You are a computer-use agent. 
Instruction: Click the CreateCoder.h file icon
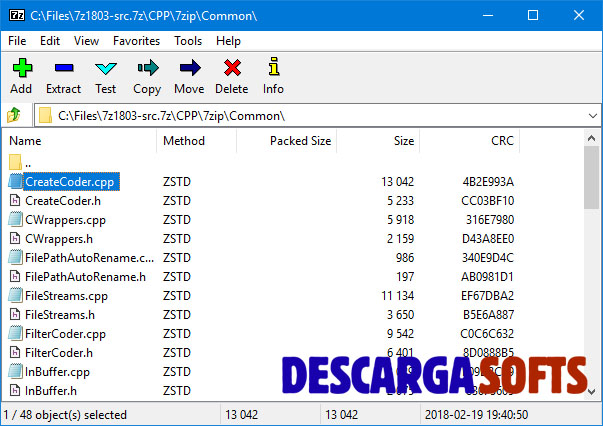[x=15, y=200]
